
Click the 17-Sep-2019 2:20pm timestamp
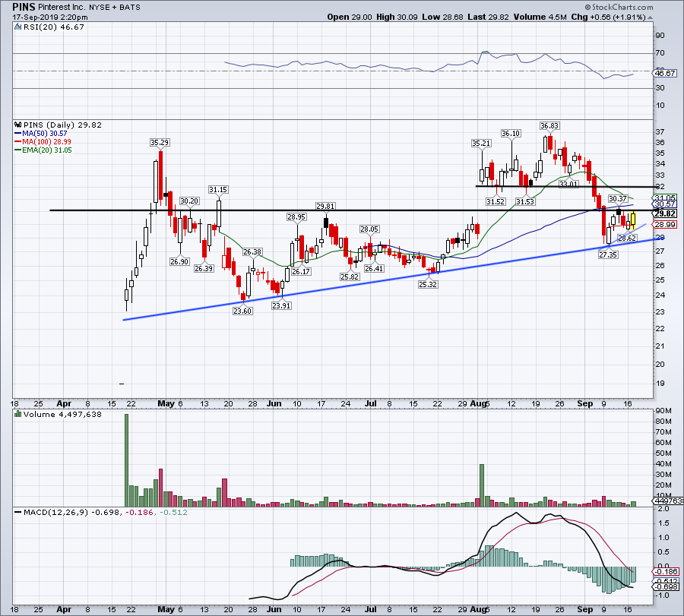pyautogui.click(x=50, y=17)
